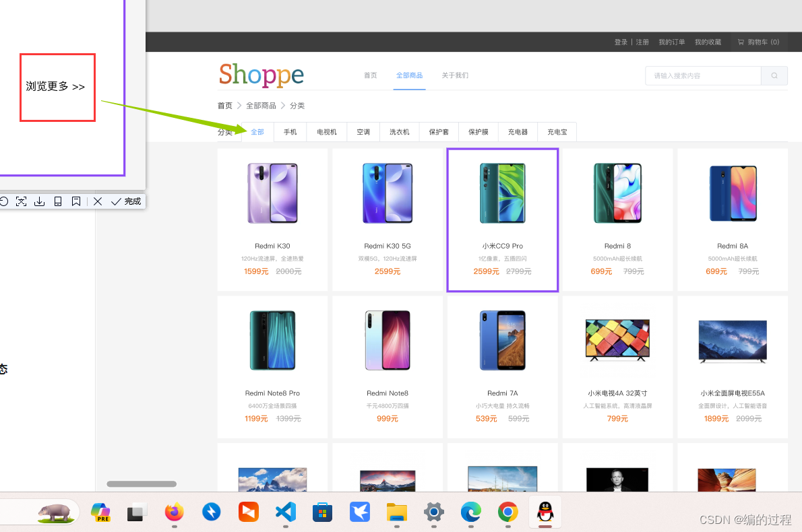Open Task View from the taskbar
The image size is (802, 532).
click(137, 512)
